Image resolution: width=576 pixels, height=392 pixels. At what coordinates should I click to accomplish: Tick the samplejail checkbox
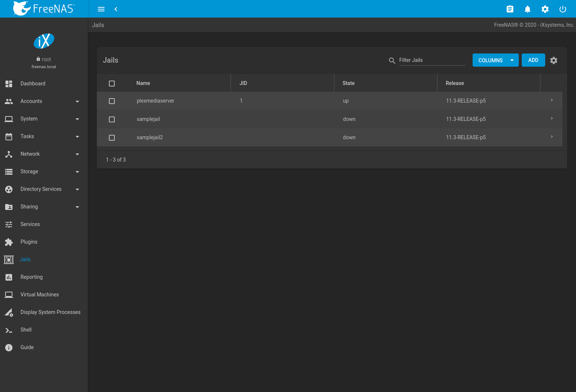(x=112, y=119)
